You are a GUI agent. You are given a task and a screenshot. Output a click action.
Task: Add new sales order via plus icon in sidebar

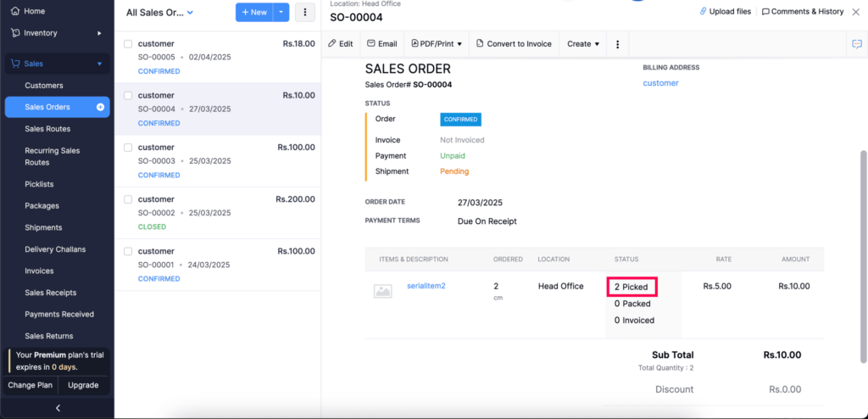[100, 107]
